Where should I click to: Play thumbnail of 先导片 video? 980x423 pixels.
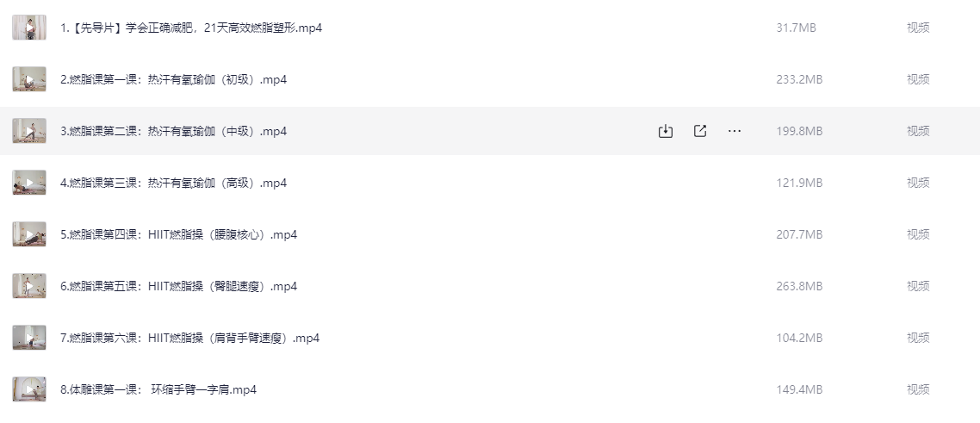point(29,28)
